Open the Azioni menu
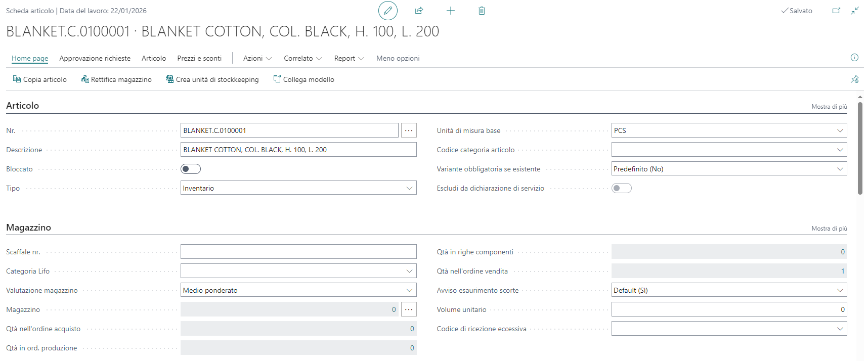The height and width of the screenshot is (361, 868). (x=257, y=58)
